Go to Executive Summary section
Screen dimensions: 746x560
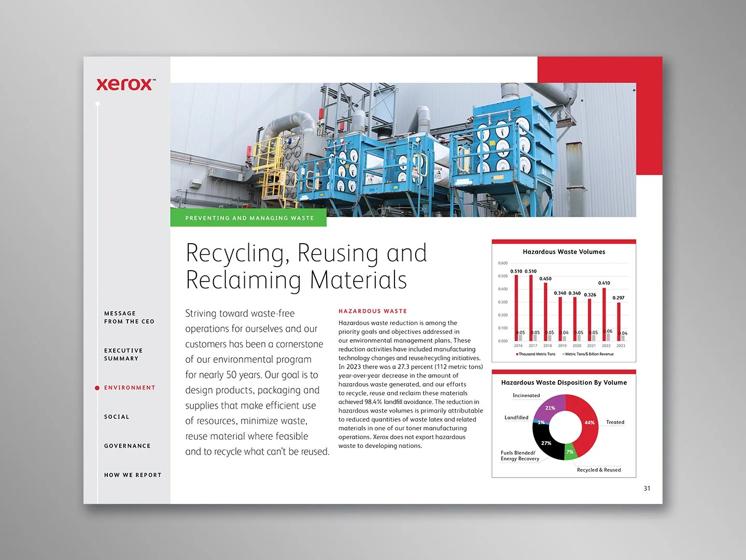click(123, 355)
